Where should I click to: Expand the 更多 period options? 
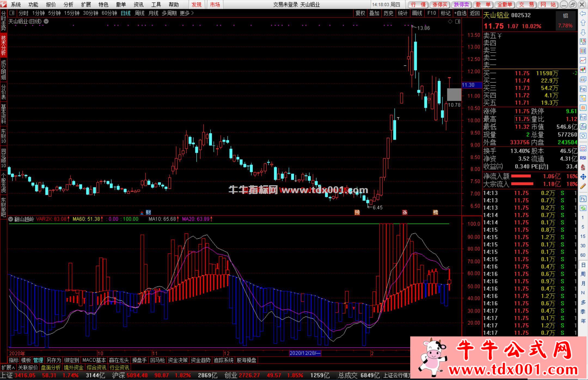coord(187,13)
